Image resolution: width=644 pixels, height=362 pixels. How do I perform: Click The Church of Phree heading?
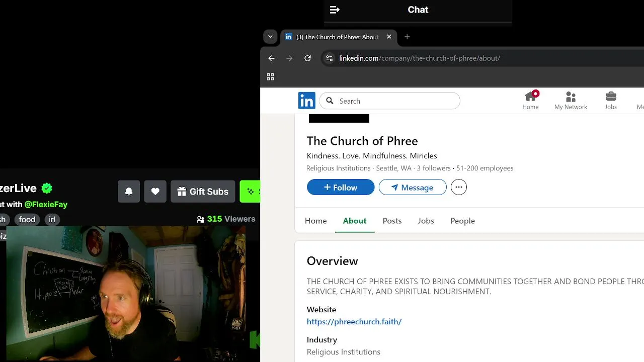pyautogui.click(x=362, y=141)
